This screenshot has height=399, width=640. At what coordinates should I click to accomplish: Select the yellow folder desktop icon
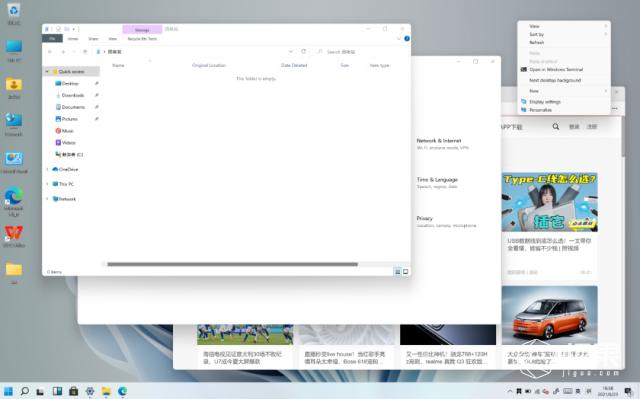point(14,273)
